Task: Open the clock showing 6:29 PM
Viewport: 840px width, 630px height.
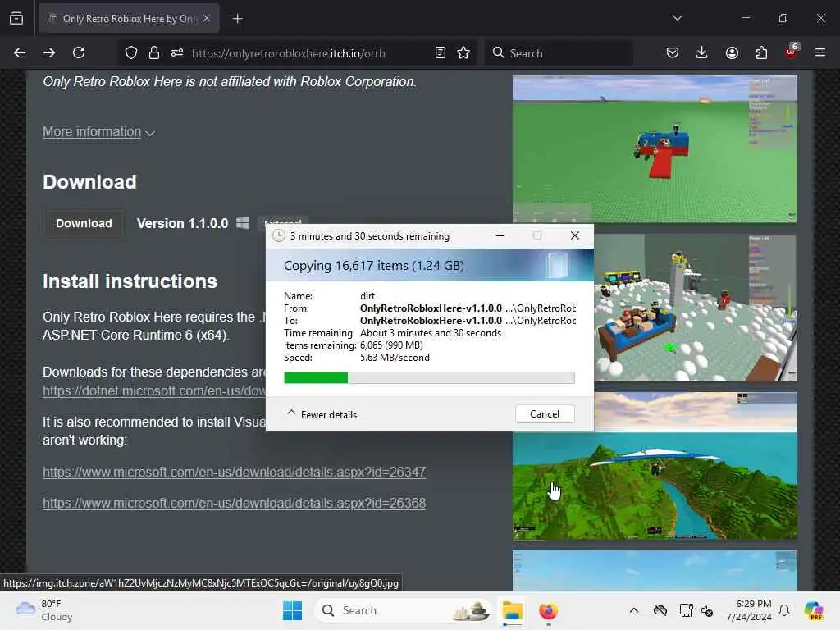Action: 749,610
